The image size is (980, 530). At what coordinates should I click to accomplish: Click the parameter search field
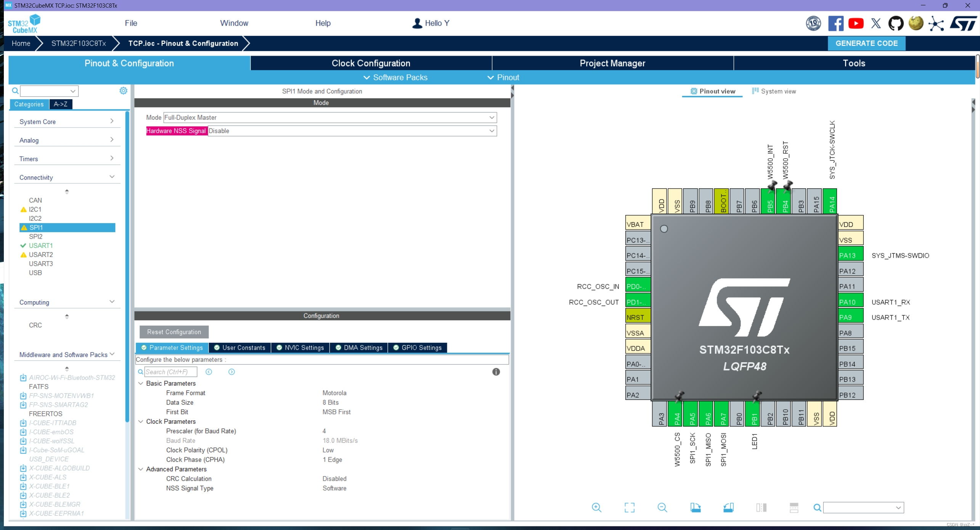[x=170, y=372]
